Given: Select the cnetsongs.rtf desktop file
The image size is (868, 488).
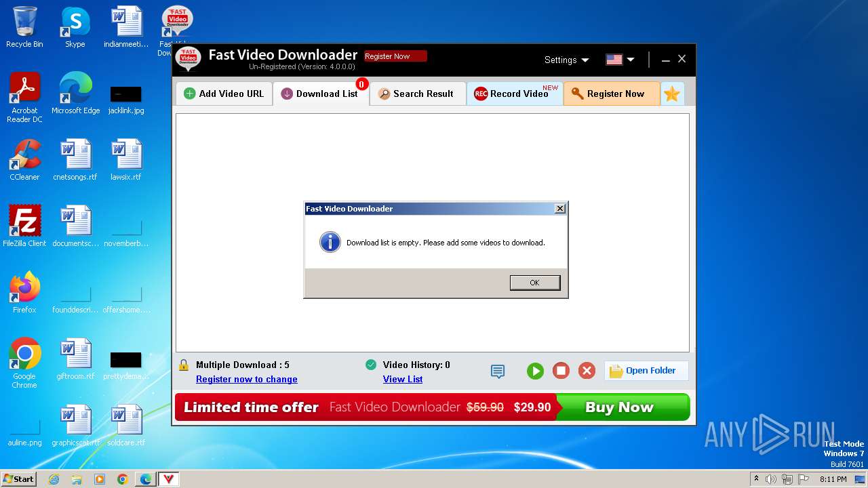Looking at the screenshot, I should pyautogui.click(x=75, y=160).
